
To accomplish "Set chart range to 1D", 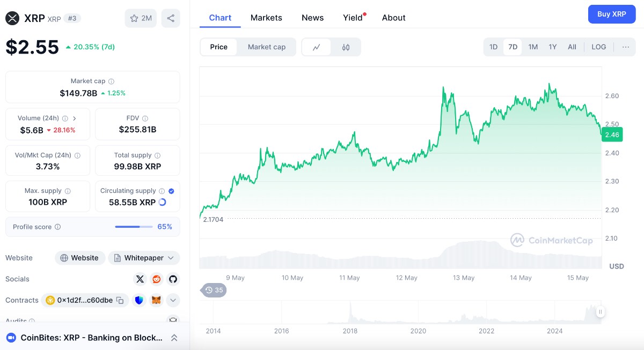I will pyautogui.click(x=493, y=47).
